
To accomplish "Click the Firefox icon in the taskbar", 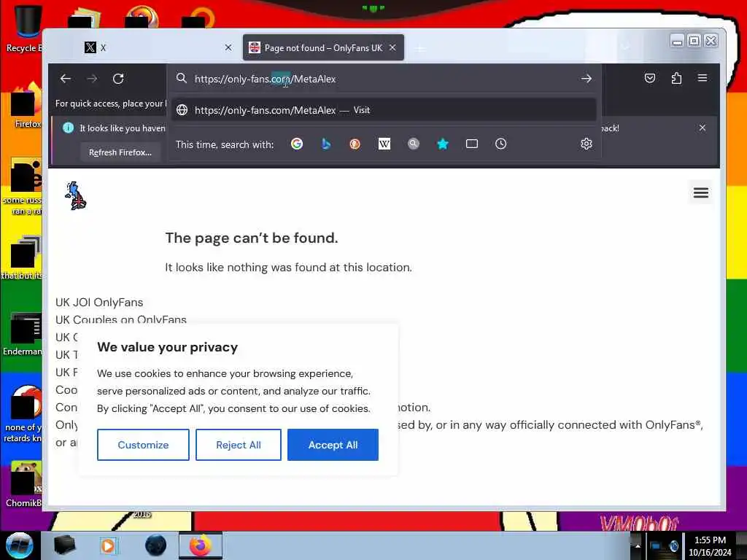I will (201, 545).
